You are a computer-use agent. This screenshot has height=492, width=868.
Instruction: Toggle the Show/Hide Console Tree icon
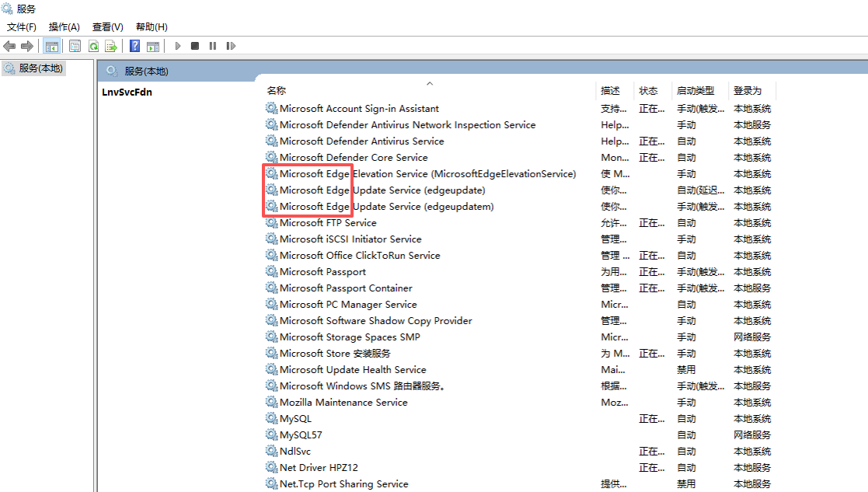(51, 46)
